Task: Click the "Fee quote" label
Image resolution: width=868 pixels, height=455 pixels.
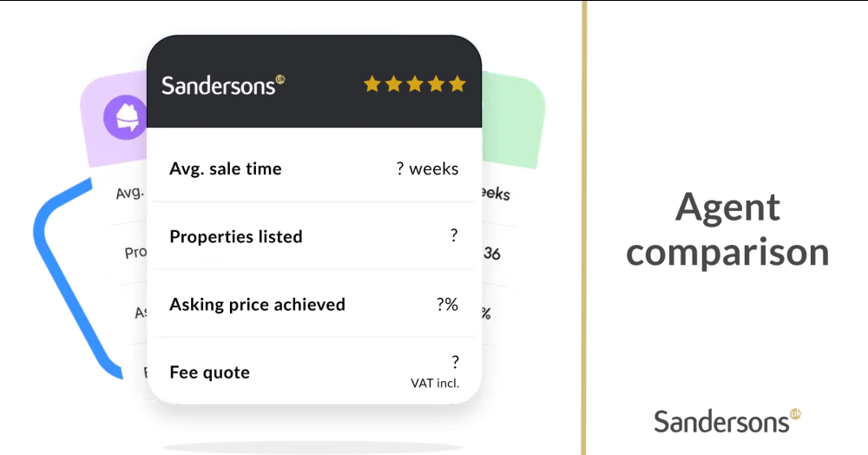Action: (209, 373)
